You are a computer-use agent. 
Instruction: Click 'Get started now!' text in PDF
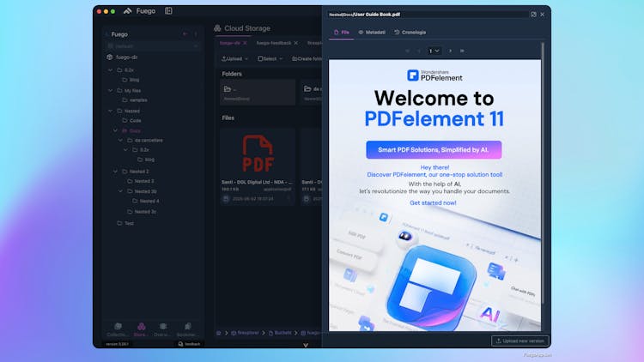pyautogui.click(x=433, y=202)
